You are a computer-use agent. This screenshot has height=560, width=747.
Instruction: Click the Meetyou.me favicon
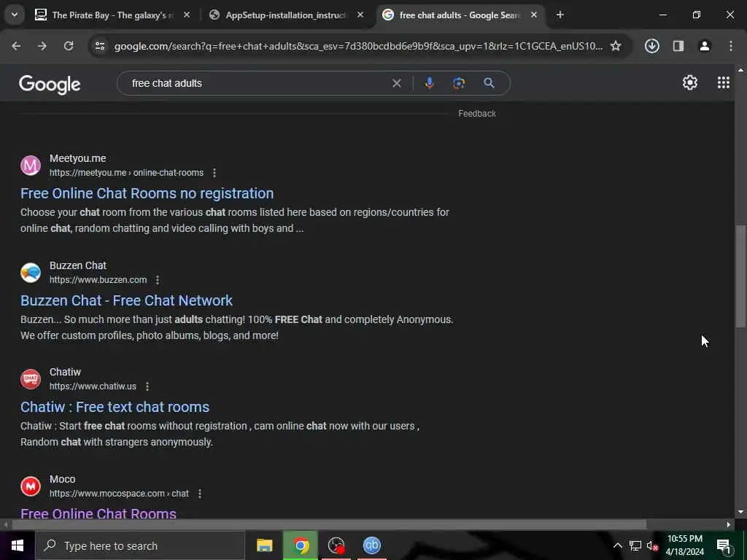[x=31, y=166]
